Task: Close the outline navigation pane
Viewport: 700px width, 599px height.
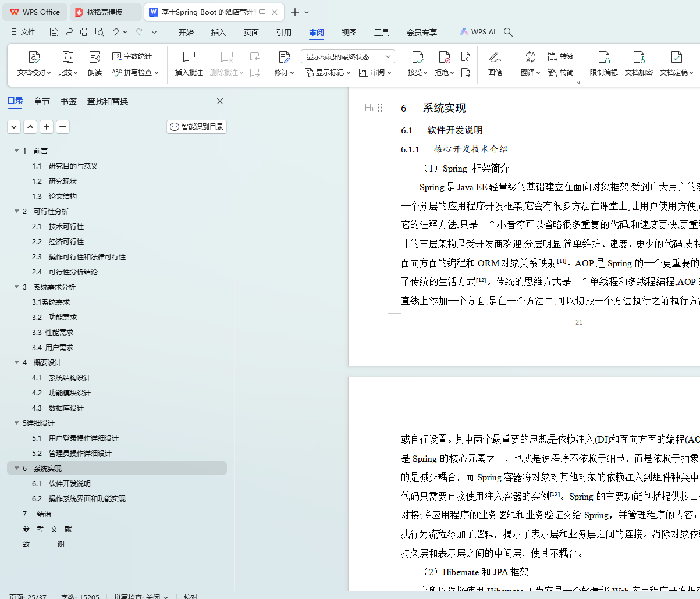Action: [220, 101]
